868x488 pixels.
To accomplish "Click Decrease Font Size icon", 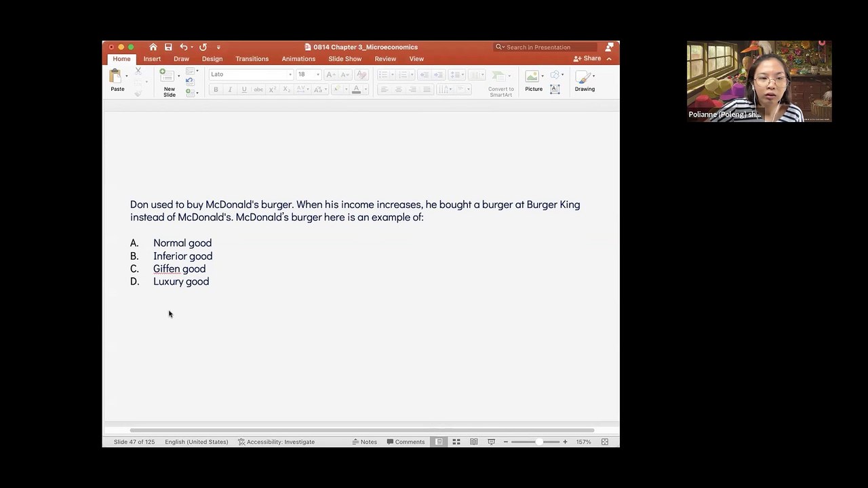I will tap(345, 75).
